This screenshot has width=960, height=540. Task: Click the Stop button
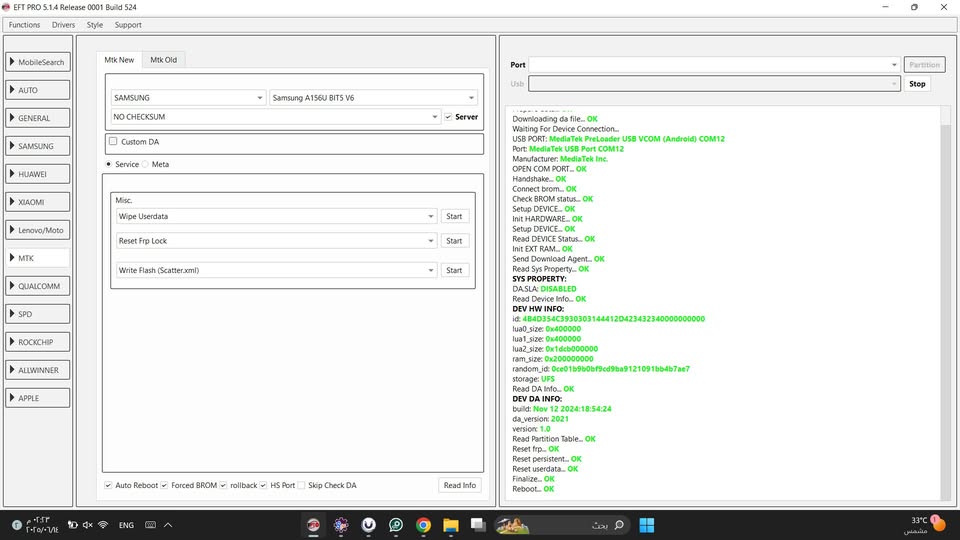tap(917, 84)
